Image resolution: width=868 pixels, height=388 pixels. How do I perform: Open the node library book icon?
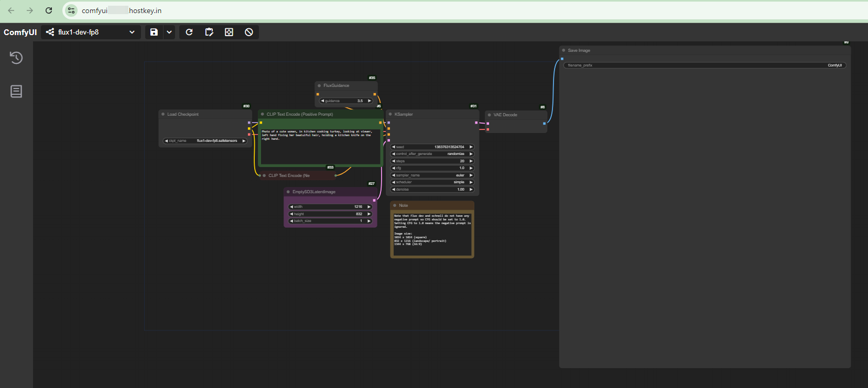pos(16,92)
